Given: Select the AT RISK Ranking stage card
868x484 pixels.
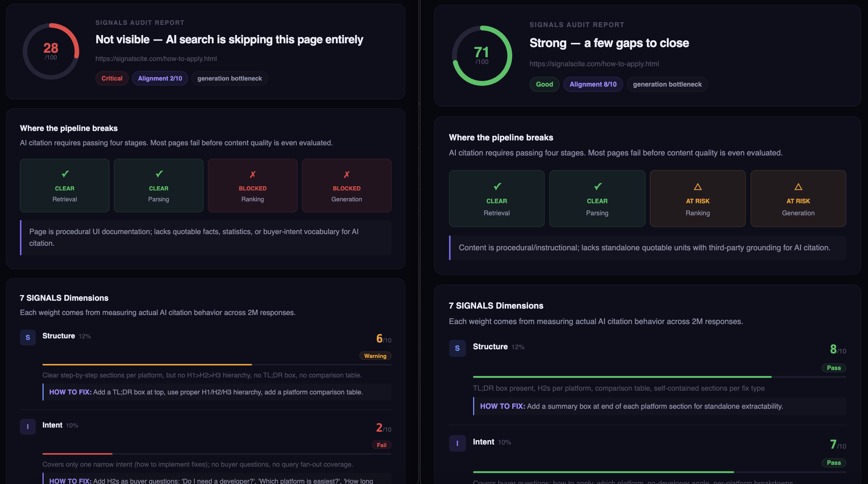Looking at the screenshot, I should click(698, 198).
